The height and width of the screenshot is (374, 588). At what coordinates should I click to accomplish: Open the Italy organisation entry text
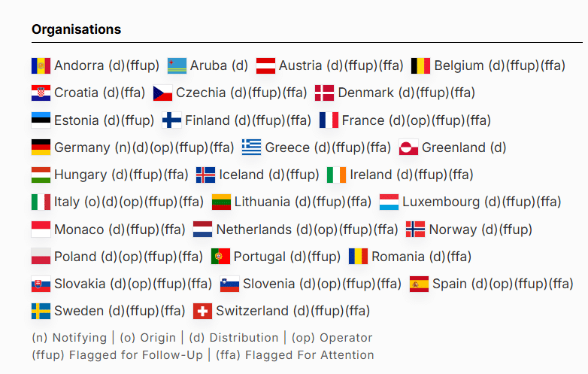pos(129,202)
